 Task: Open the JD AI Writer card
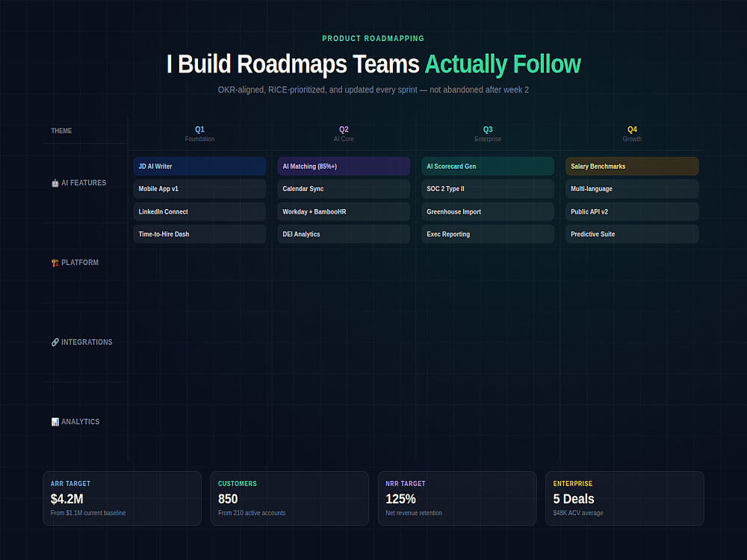coord(199,167)
